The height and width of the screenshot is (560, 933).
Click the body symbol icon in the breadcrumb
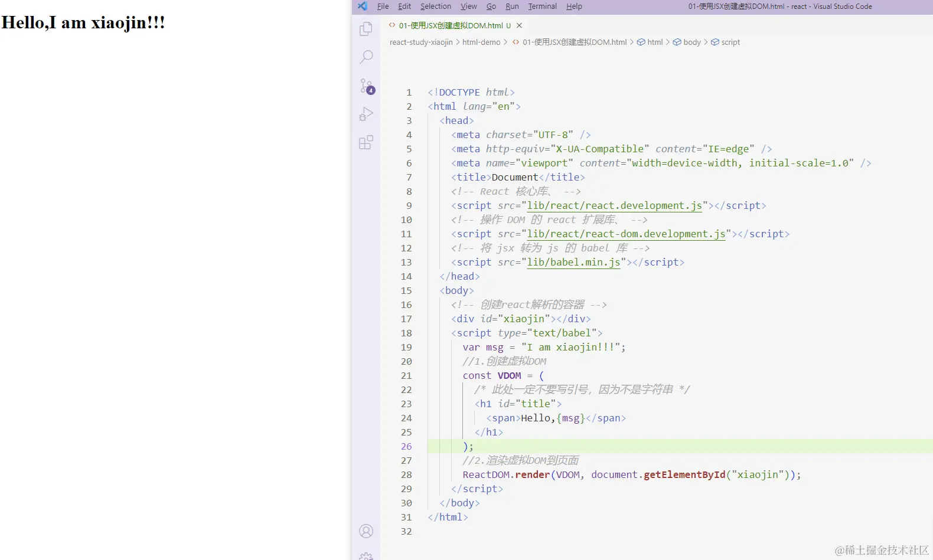click(x=677, y=42)
